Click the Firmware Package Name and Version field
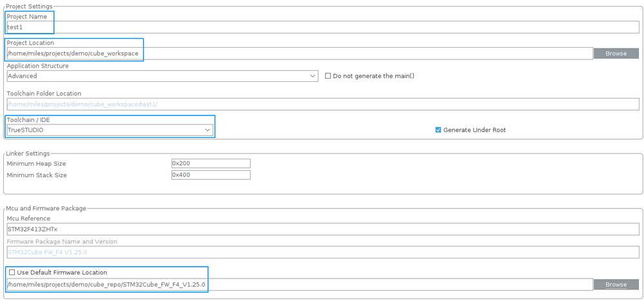This screenshot has width=644, height=301. point(322,253)
